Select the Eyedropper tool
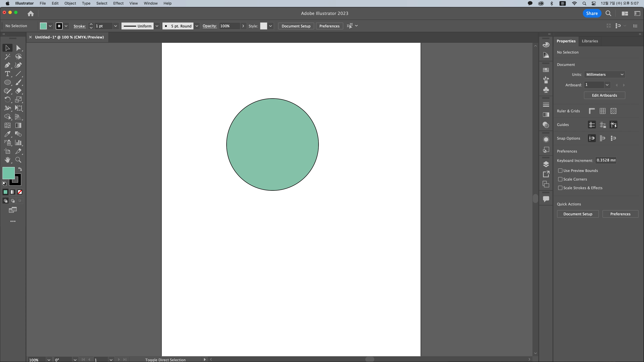Screen dimensions: 644x362 (7, 134)
